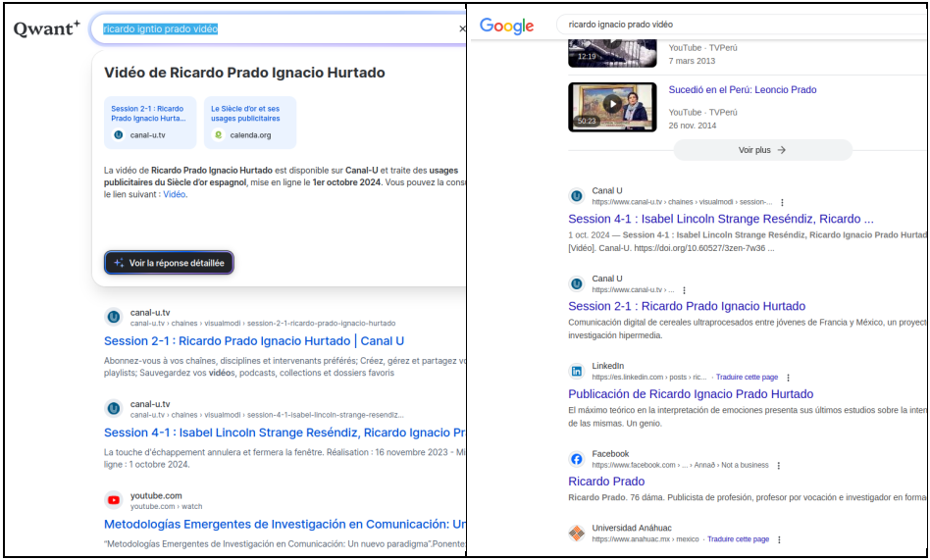Open the calenda.org source card
This screenshot has height=560, width=930.
[249, 122]
